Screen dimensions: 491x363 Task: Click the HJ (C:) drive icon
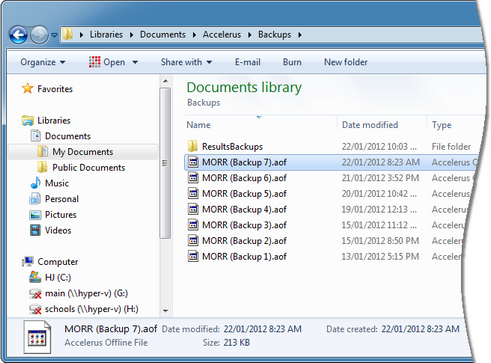pos(35,277)
